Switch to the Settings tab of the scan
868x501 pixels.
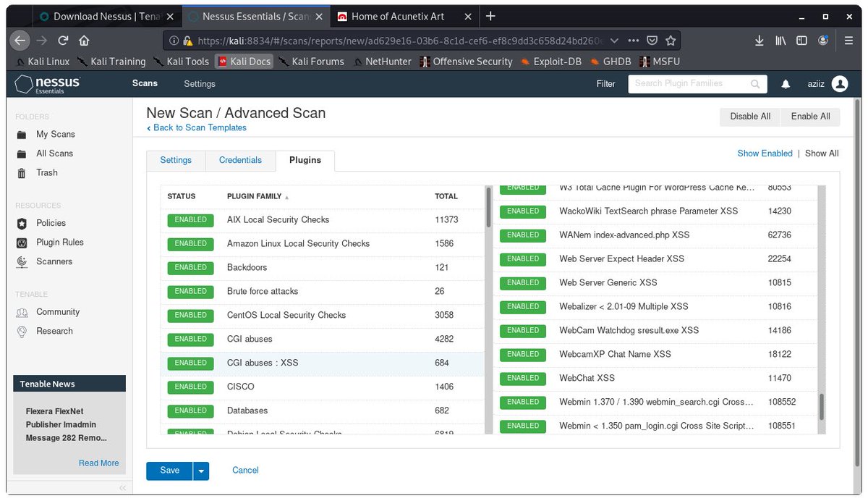pyautogui.click(x=176, y=160)
